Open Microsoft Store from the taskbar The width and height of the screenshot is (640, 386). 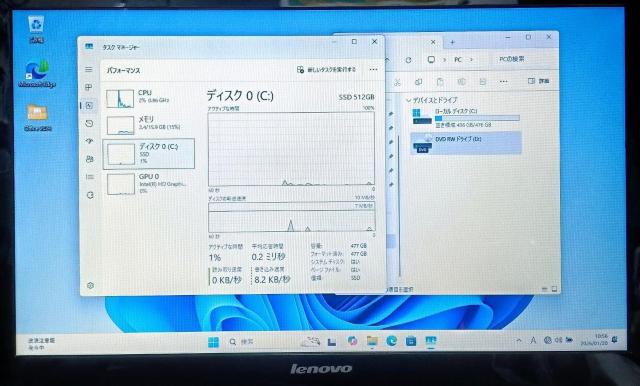(411, 341)
